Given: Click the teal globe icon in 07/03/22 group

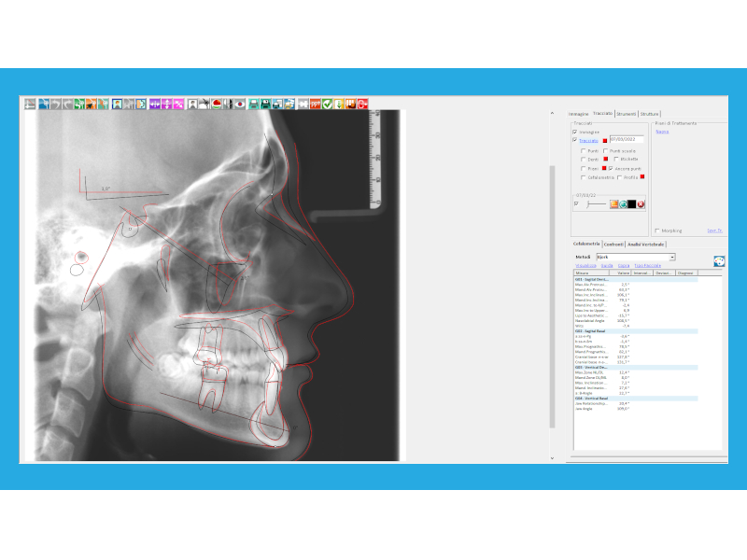Looking at the screenshot, I should click(x=623, y=204).
